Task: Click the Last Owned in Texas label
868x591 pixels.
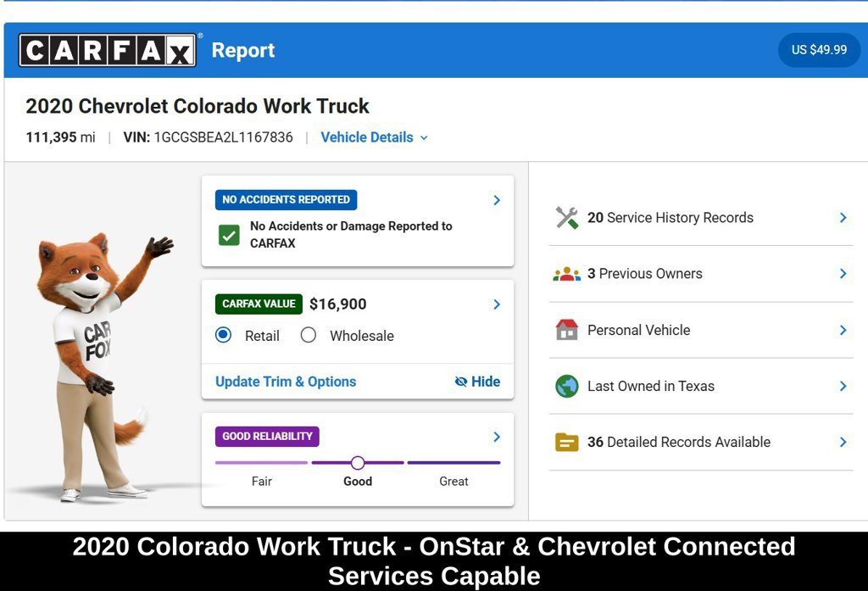Action: click(x=651, y=386)
